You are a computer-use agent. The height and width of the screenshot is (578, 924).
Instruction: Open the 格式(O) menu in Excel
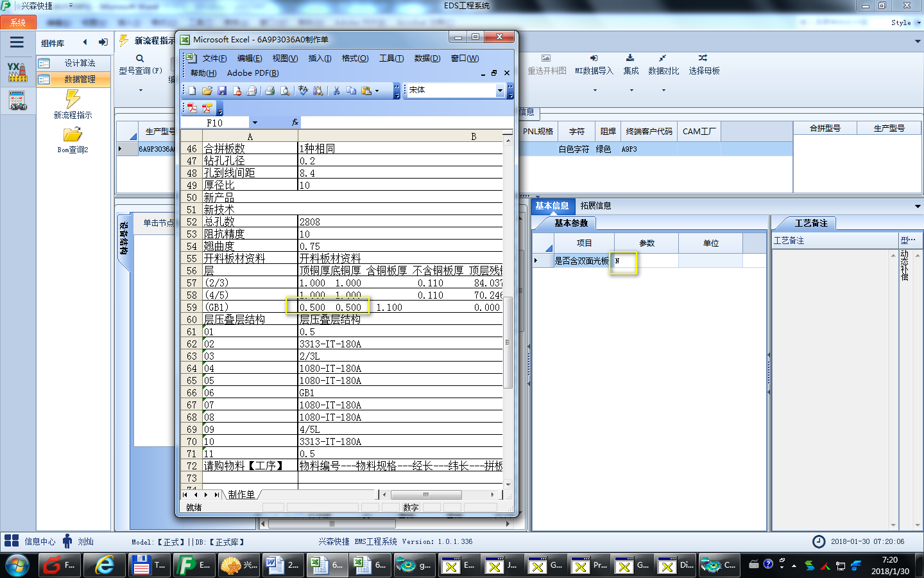pyautogui.click(x=355, y=58)
